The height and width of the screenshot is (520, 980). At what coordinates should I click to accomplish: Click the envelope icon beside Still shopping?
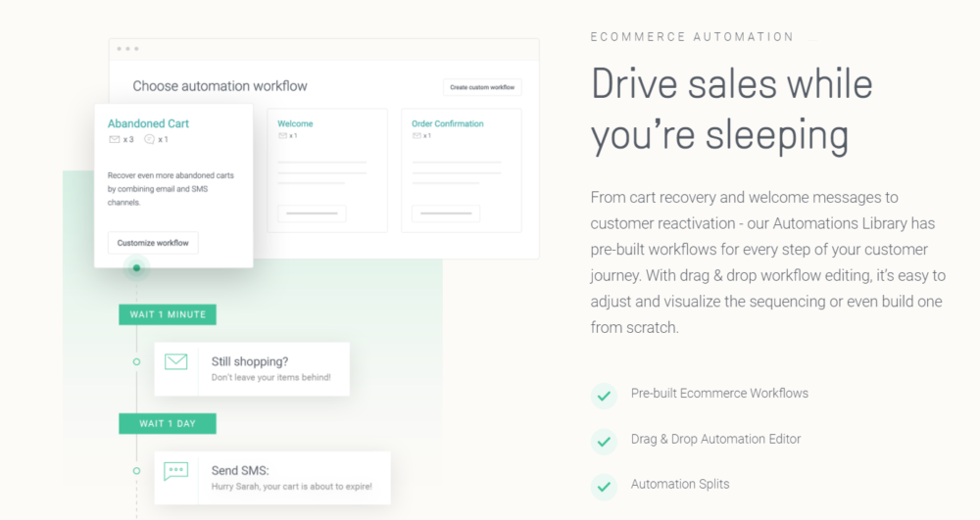pyautogui.click(x=176, y=361)
